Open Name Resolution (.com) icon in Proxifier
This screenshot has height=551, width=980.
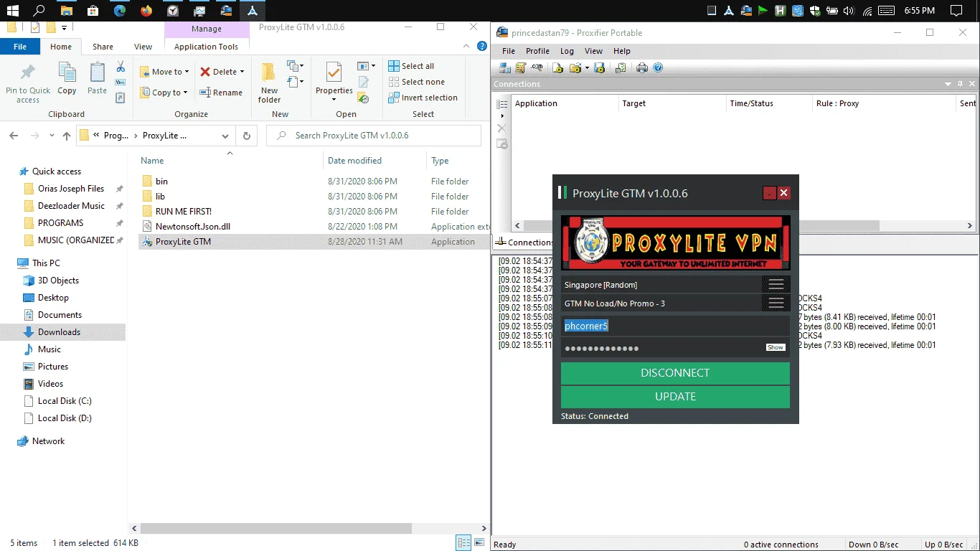537,68
